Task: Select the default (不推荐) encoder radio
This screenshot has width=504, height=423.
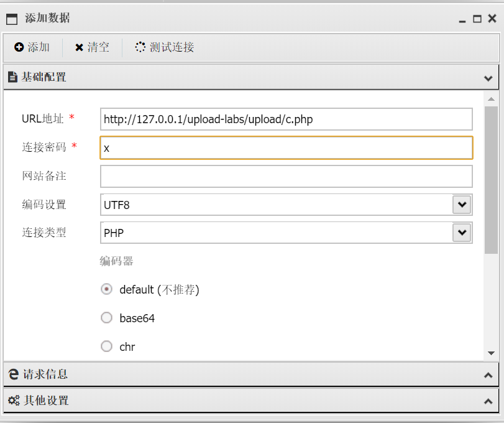Action: (x=106, y=289)
